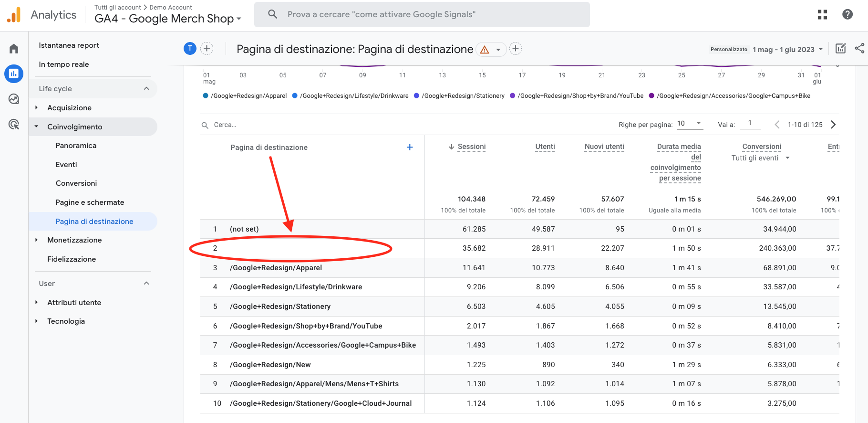Screen dimensions: 868x423
Task: Click the orange warning triangle icon
Action: point(485,50)
